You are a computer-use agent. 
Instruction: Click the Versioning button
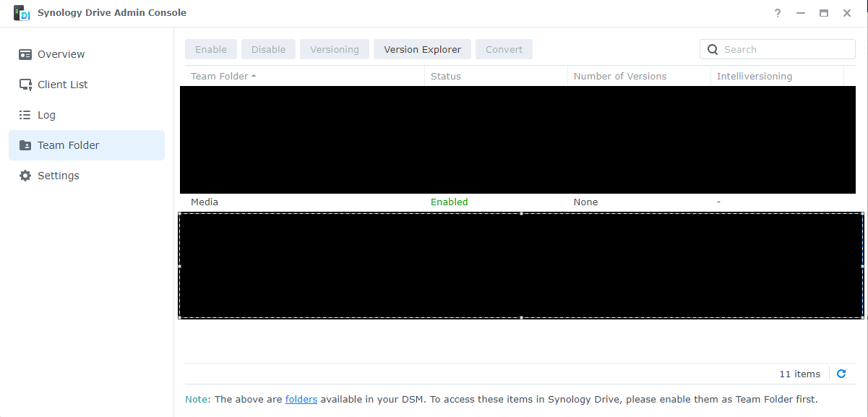click(x=334, y=48)
